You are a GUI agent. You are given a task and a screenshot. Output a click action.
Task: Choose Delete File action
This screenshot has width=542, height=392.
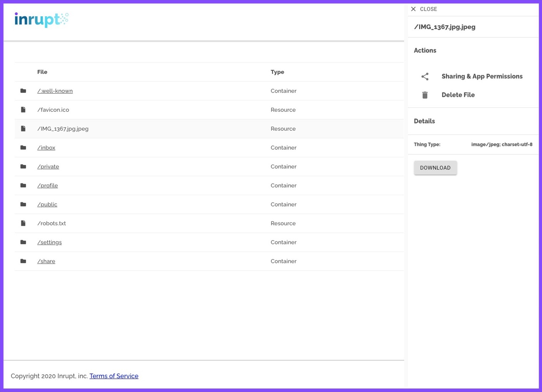pyautogui.click(x=458, y=95)
